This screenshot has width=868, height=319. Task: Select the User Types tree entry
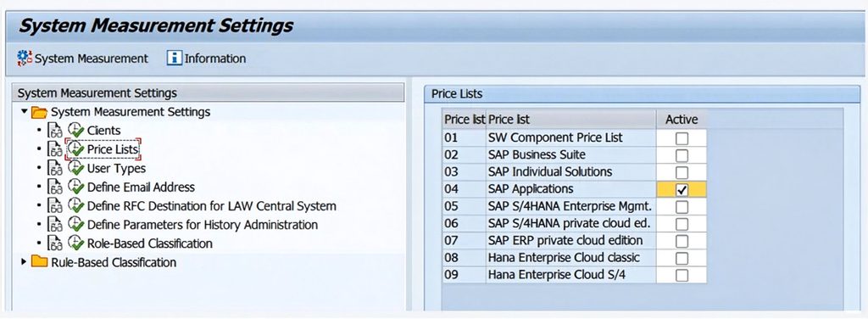point(117,168)
